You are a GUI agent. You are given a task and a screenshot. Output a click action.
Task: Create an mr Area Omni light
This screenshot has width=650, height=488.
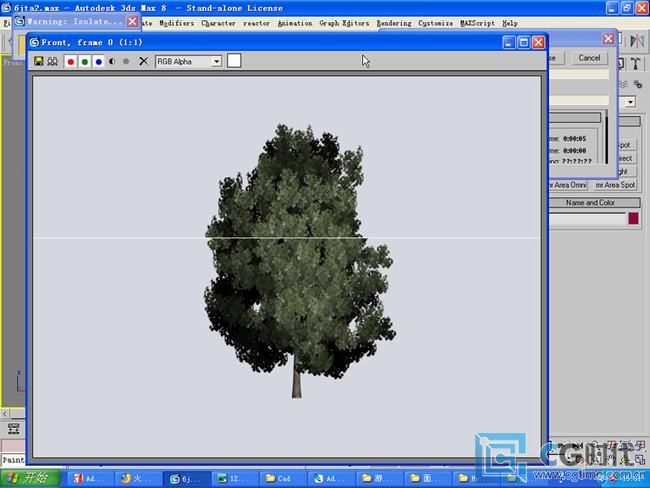(568, 185)
